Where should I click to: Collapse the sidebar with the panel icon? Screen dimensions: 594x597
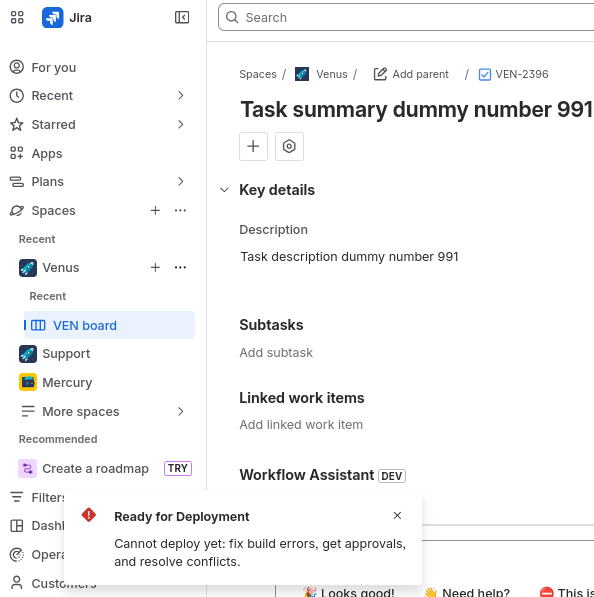182,18
